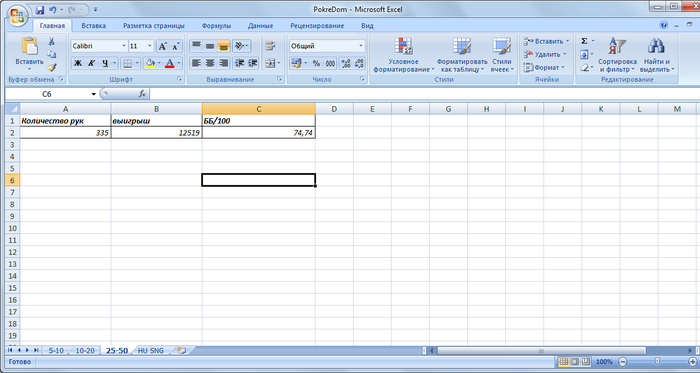Open the Общий number format dropdown

click(361, 46)
